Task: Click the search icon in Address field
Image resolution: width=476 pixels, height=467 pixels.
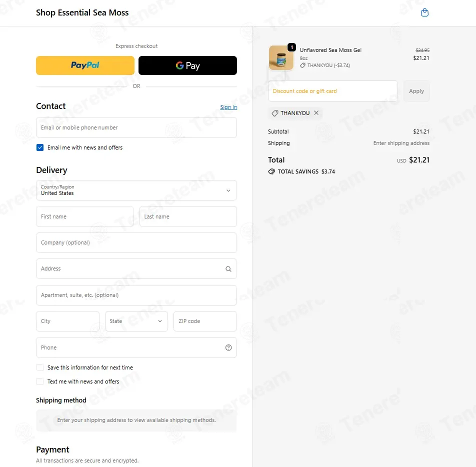Action: point(228,268)
